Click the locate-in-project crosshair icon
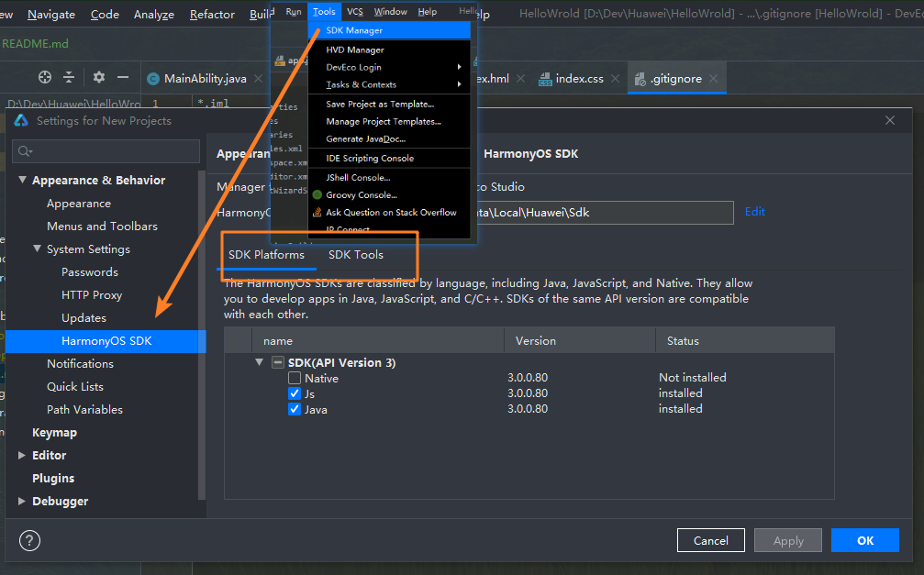The width and height of the screenshot is (924, 575). pos(45,77)
